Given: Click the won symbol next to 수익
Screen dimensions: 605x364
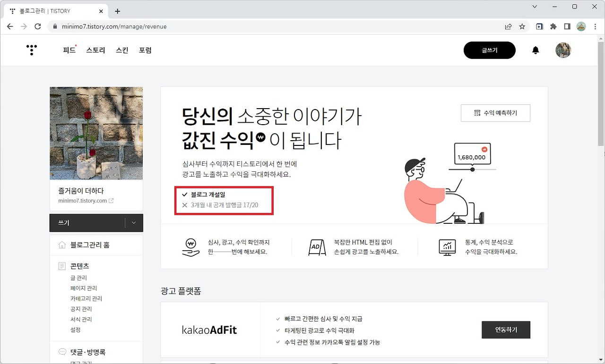Looking at the screenshot, I should (x=261, y=137).
